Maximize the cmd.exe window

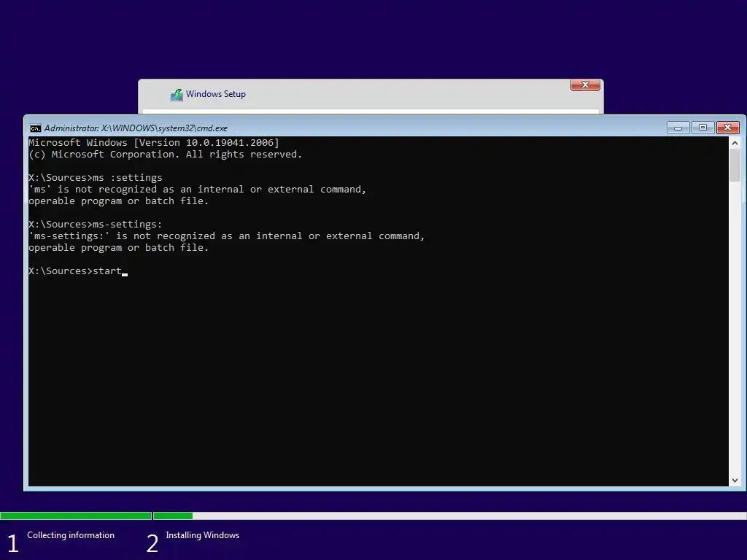tap(703, 128)
